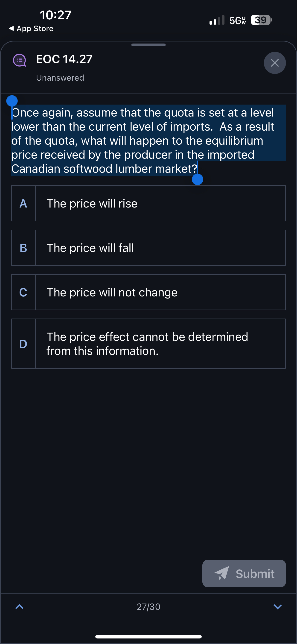
Task: Select answer letter C box
Action: [23, 292]
